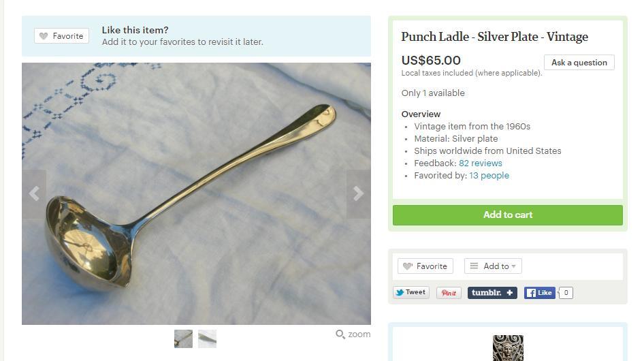Click the zoom magnifier icon
This screenshot has width=644, height=361.
[340, 334]
